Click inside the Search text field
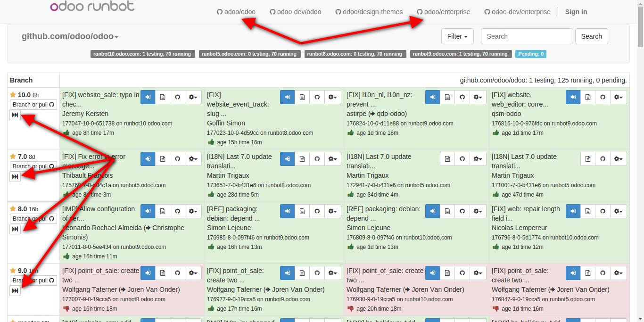The height and width of the screenshot is (322, 644). click(x=527, y=36)
